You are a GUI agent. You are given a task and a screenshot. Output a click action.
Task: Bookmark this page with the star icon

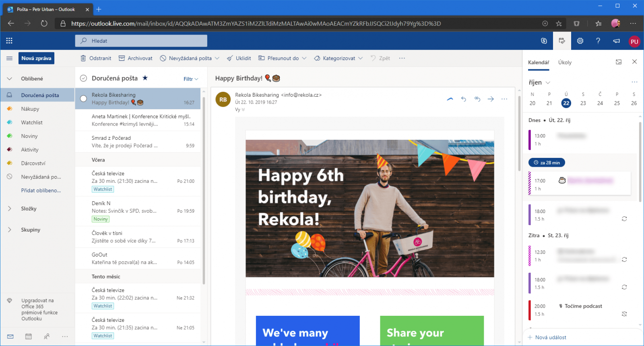559,23
